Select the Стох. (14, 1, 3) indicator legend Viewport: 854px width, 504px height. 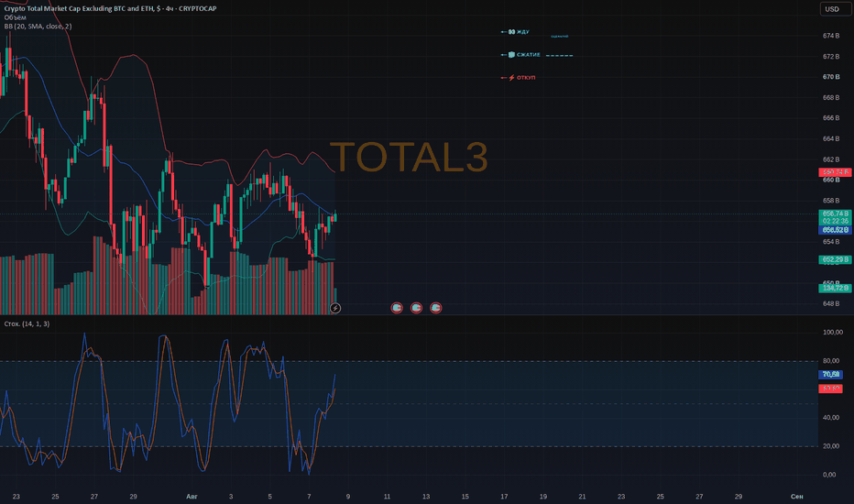[x=27, y=323]
